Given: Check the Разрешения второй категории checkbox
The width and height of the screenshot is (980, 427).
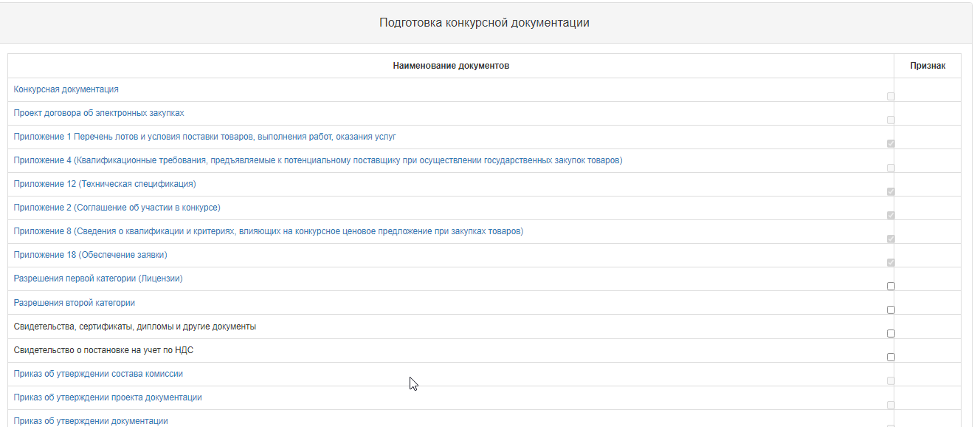Looking at the screenshot, I should (x=891, y=310).
